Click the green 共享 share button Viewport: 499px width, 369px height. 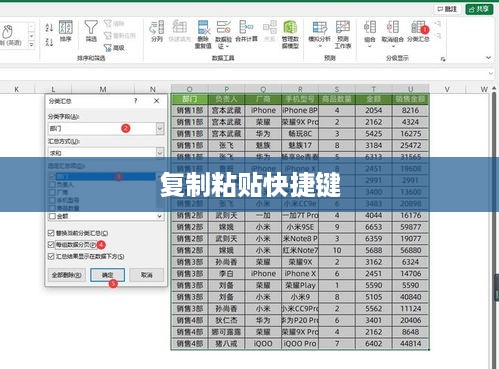479,9
